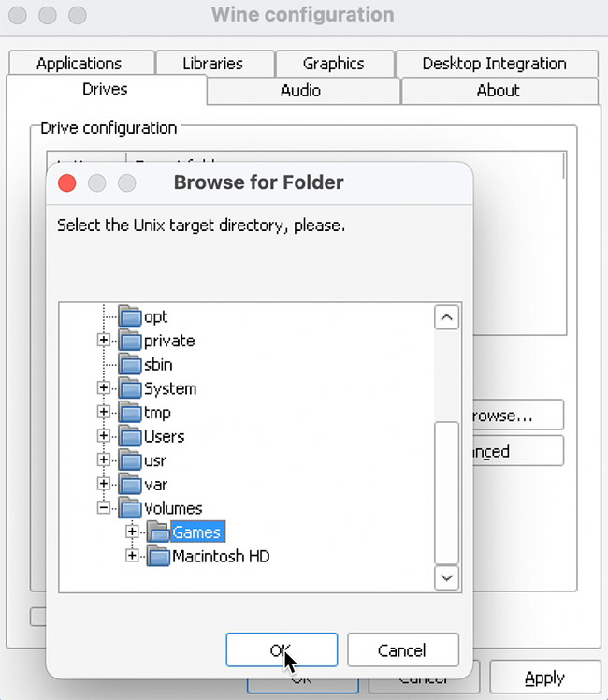Expand the usr folder node
The height and width of the screenshot is (700, 608).
click(x=104, y=460)
